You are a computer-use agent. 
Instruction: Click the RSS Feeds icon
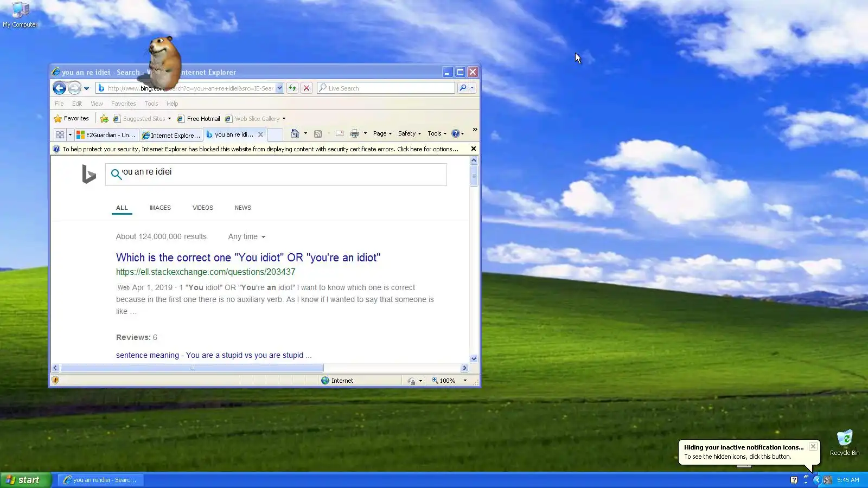point(318,133)
